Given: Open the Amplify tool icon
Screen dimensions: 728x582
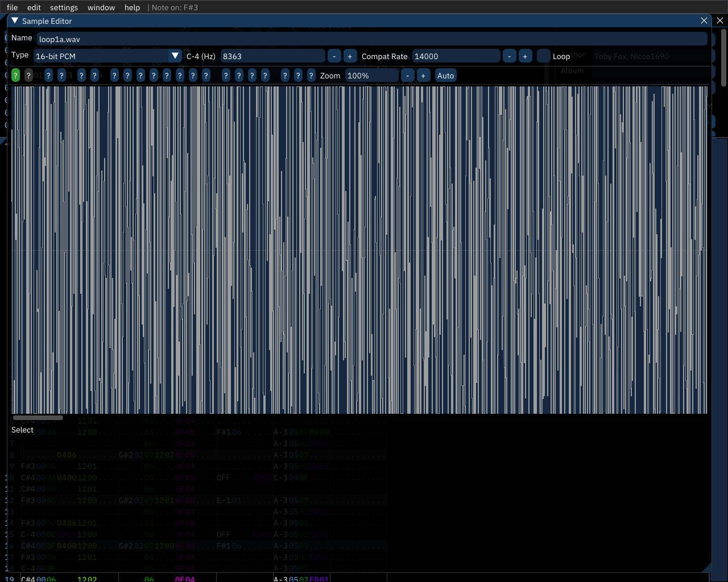Looking at the screenshot, I should [114, 76].
